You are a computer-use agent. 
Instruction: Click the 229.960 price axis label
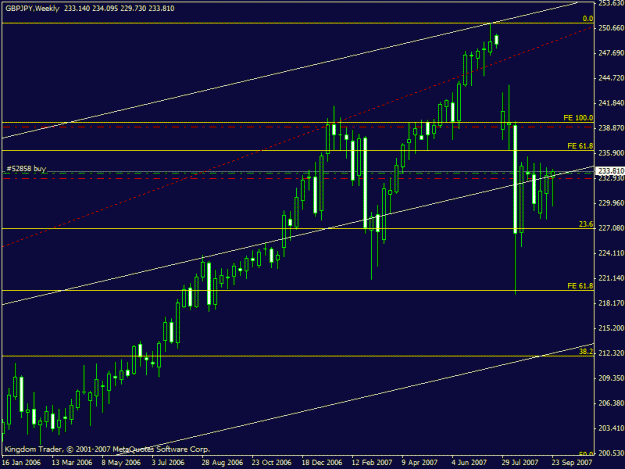611,203
